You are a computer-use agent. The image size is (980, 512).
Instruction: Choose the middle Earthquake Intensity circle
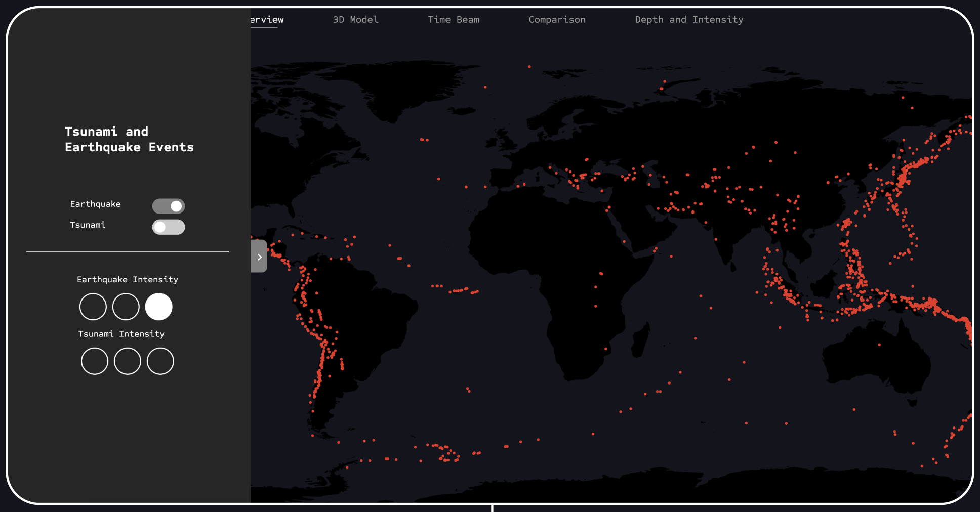[x=126, y=307]
